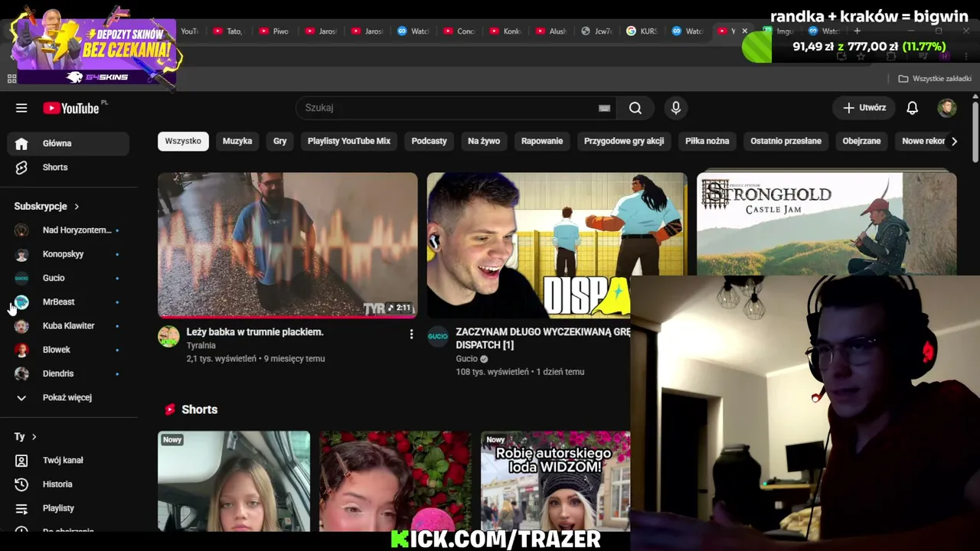Viewport: 980px width, 551px height.
Task: Open Kuba Klawiter subscription channel
Action: point(68,325)
